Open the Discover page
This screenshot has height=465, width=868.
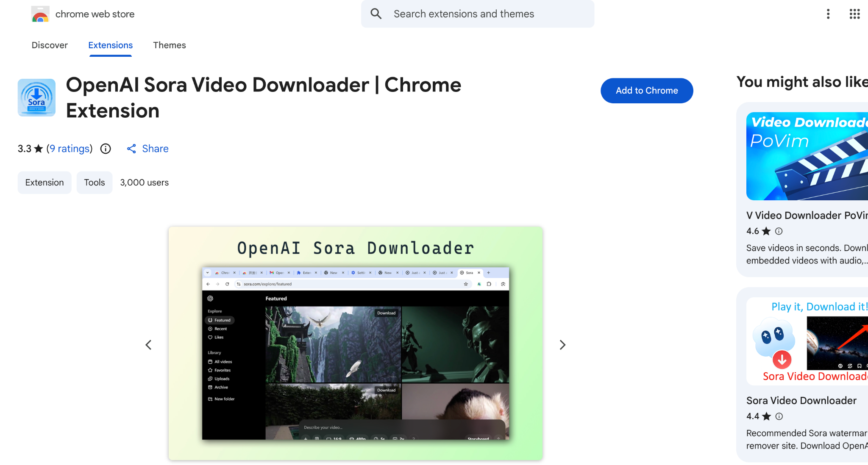[x=50, y=45]
